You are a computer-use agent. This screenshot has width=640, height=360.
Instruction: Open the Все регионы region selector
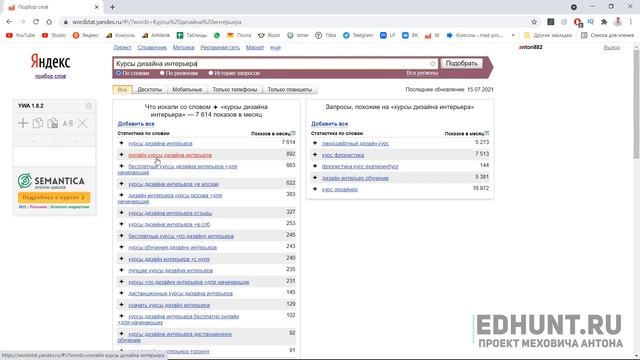click(422, 73)
